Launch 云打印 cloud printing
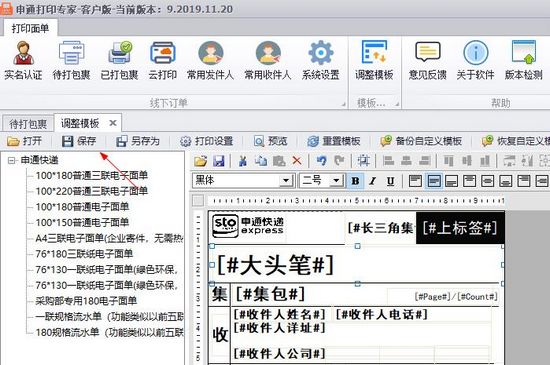 tap(162, 60)
